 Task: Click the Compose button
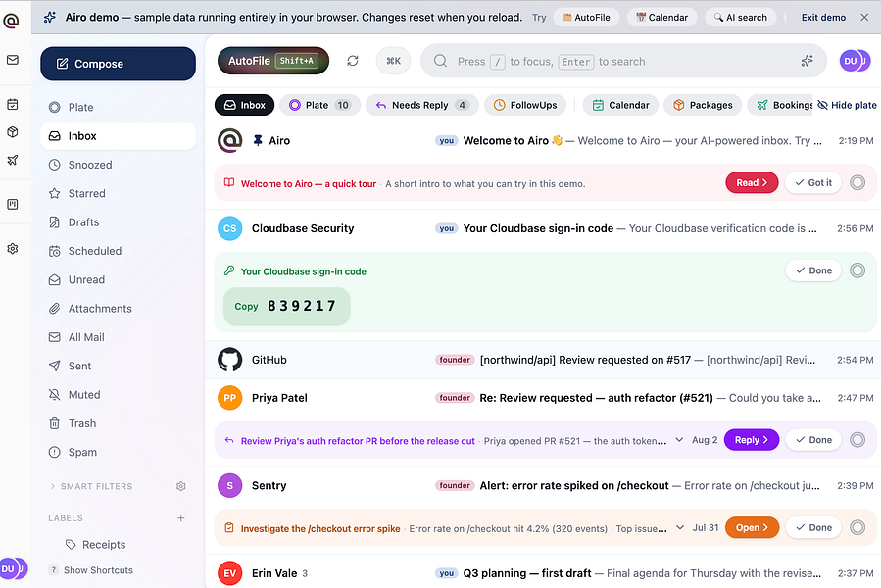pos(118,64)
